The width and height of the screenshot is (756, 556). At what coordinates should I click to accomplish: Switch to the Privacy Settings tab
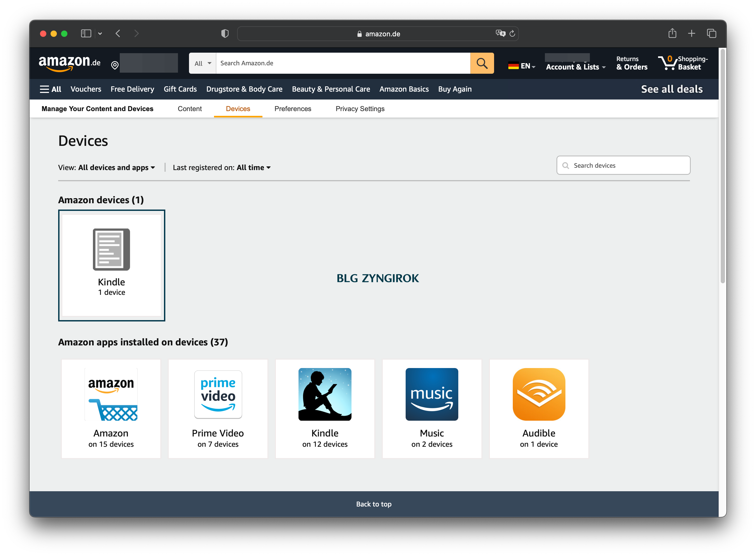[x=360, y=109]
